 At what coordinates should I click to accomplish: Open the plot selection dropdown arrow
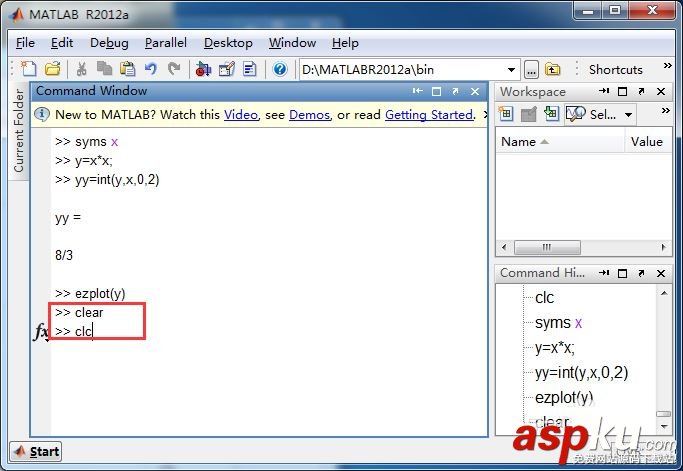[628, 115]
